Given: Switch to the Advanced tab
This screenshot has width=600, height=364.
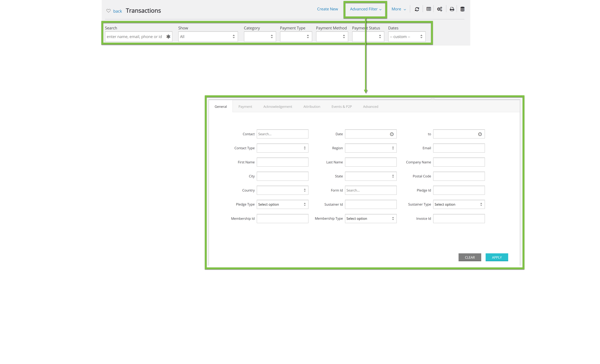Looking at the screenshot, I should [370, 107].
